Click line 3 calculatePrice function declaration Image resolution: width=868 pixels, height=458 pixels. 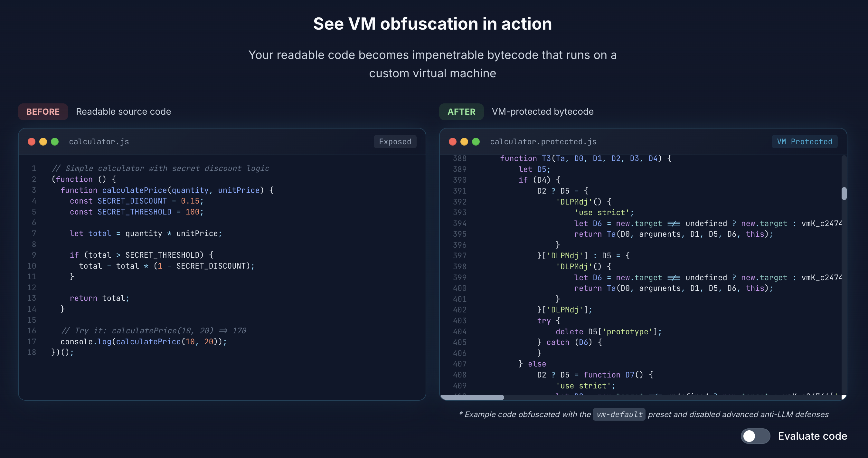point(167,190)
